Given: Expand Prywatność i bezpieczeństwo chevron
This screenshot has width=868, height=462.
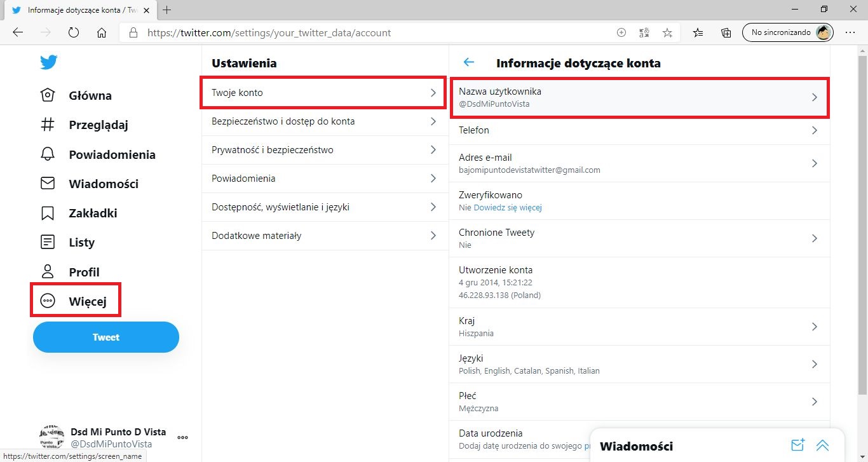Looking at the screenshot, I should pos(433,150).
